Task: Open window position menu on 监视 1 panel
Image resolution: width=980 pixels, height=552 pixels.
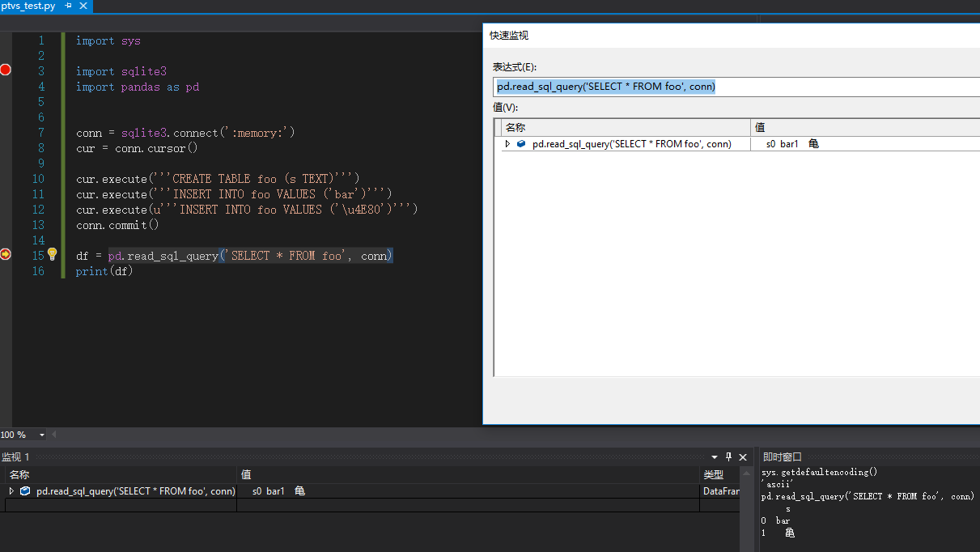Action: (714, 456)
